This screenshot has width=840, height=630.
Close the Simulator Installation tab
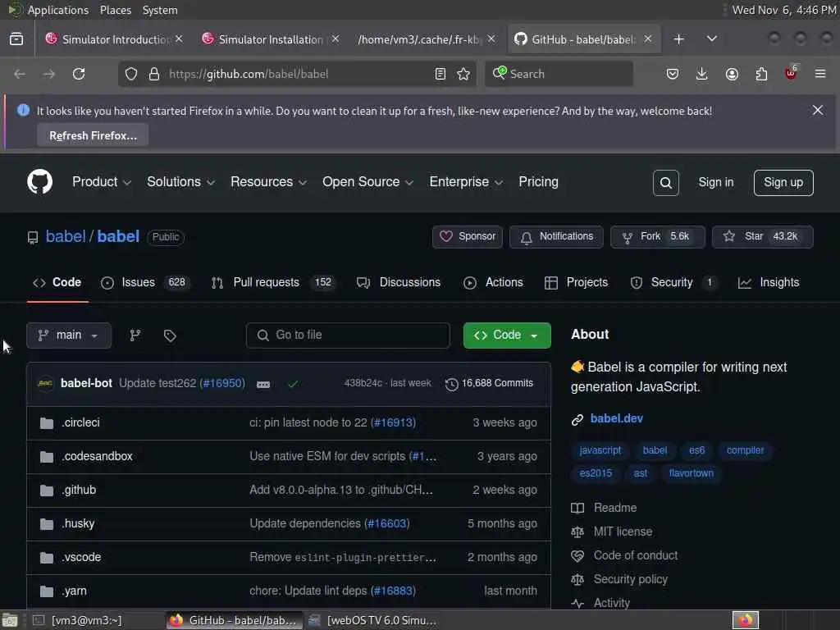(x=335, y=39)
